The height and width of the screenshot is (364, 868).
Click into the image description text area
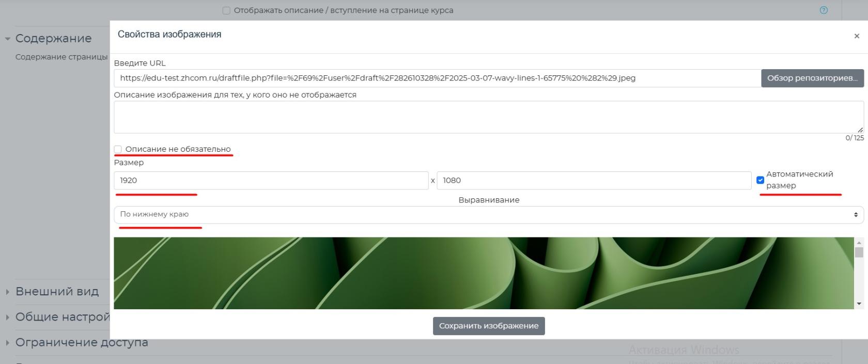pyautogui.click(x=488, y=117)
